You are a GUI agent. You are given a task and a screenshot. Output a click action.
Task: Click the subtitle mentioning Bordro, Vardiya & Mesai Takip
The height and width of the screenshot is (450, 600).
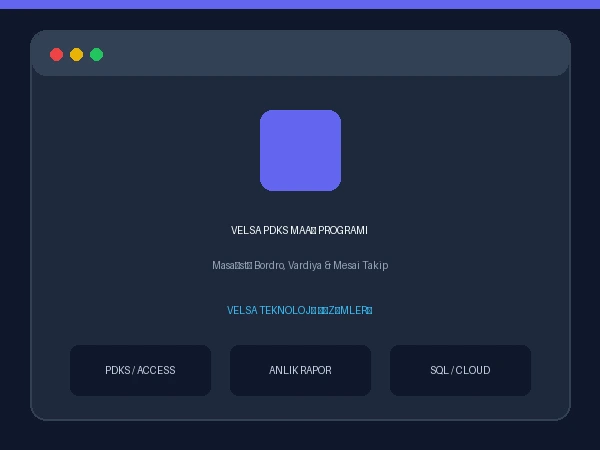coord(300,265)
